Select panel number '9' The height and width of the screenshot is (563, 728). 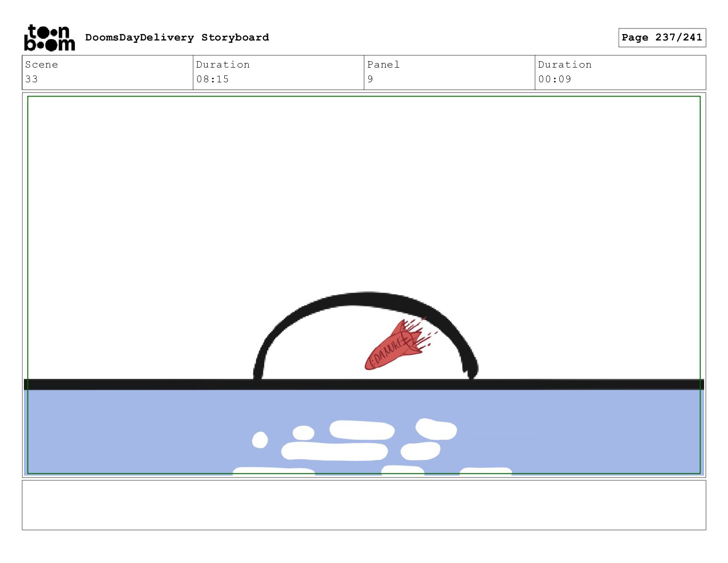click(370, 79)
